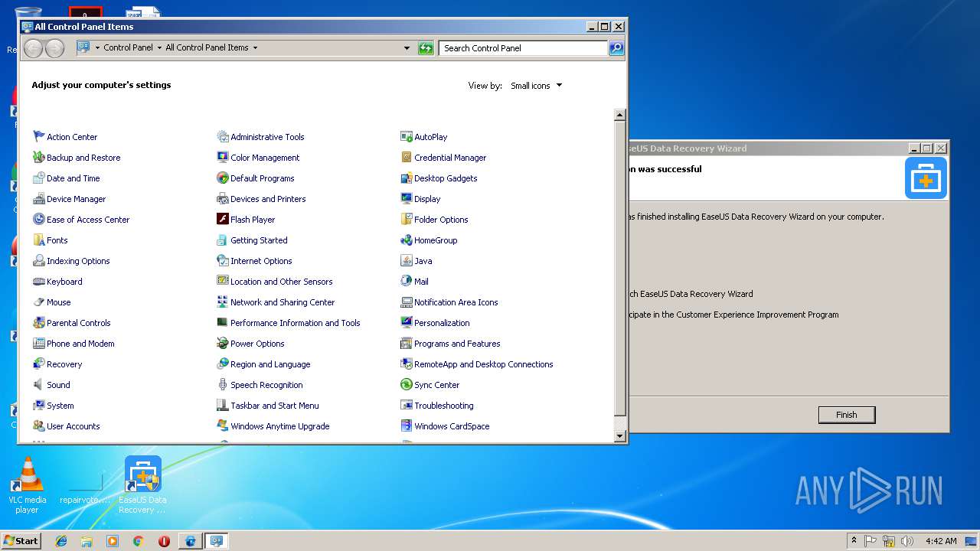Viewport: 980px width, 551px height.
Task: Open the Start menu
Action: coord(21,540)
